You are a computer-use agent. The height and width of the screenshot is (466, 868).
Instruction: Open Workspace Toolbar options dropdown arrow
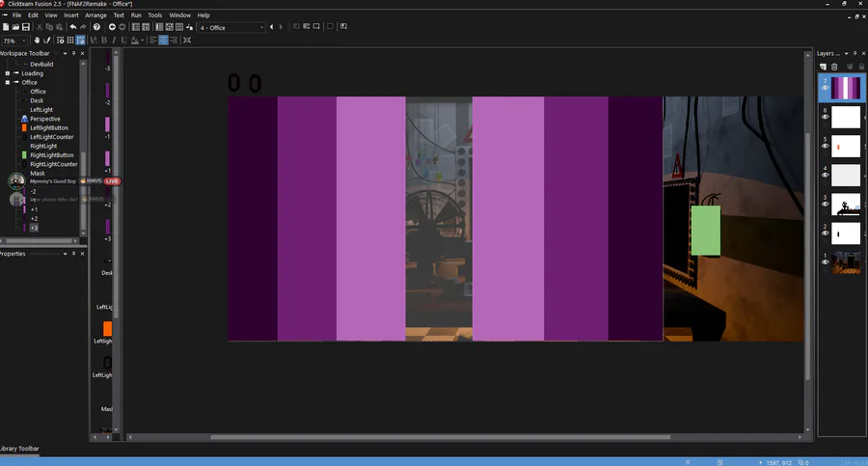pos(65,53)
